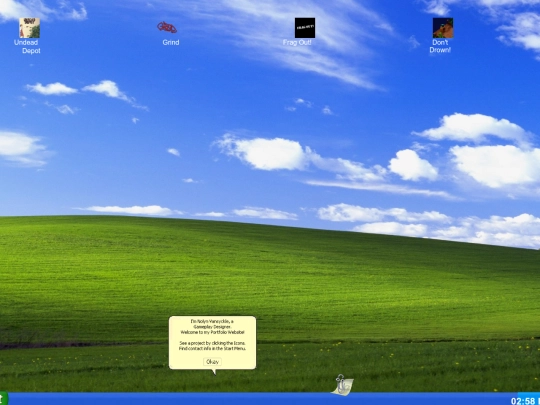
Task: Click the "Welcome to my Portfolio Website!" text
Action: [212, 332]
